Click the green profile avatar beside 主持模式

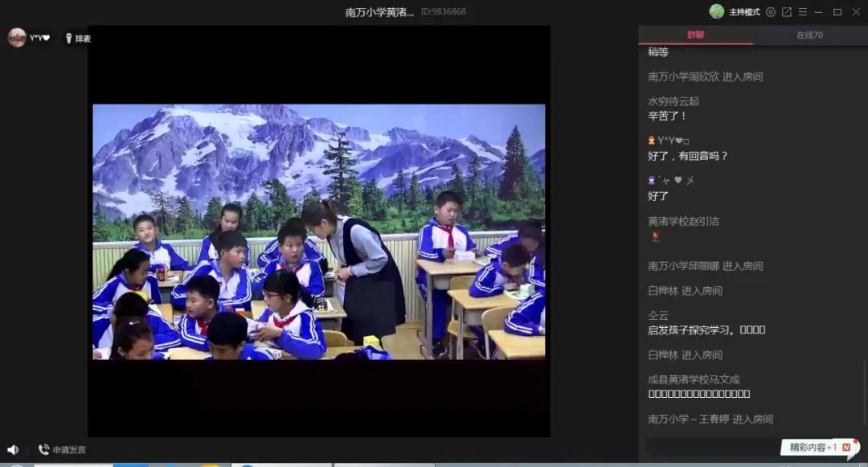click(716, 11)
